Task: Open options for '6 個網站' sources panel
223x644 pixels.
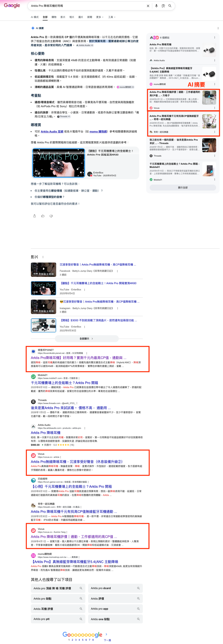Action: (x=214, y=37)
